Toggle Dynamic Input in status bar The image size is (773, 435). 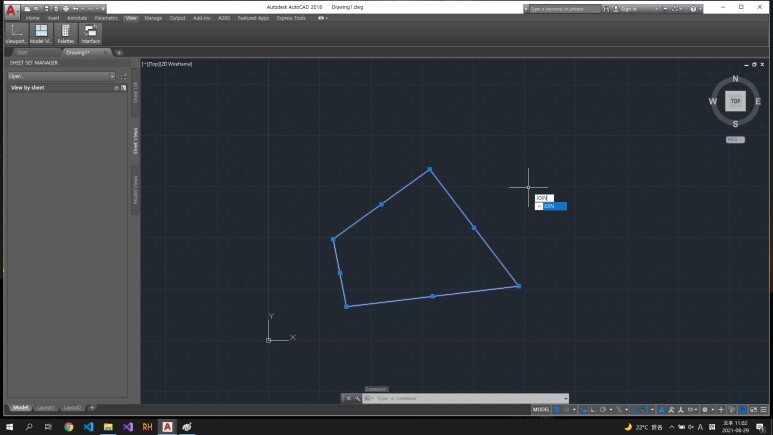tap(583, 410)
